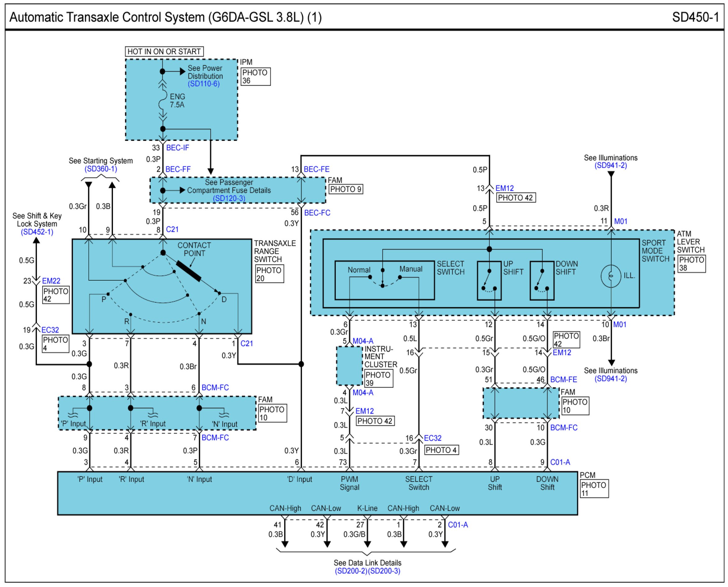This screenshot has height=587, width=728.
Task: Open SD452-1 shift and key lock link
Action: coord(37,232)
